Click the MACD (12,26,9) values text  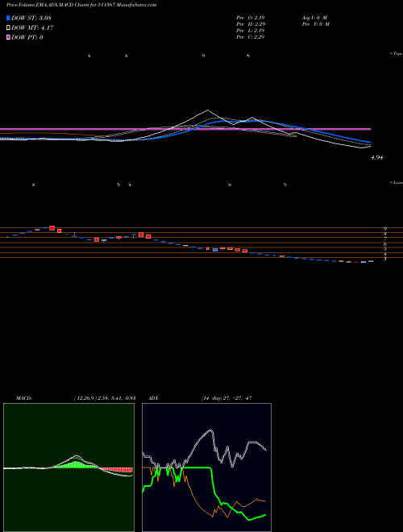(x=105, y=398)
